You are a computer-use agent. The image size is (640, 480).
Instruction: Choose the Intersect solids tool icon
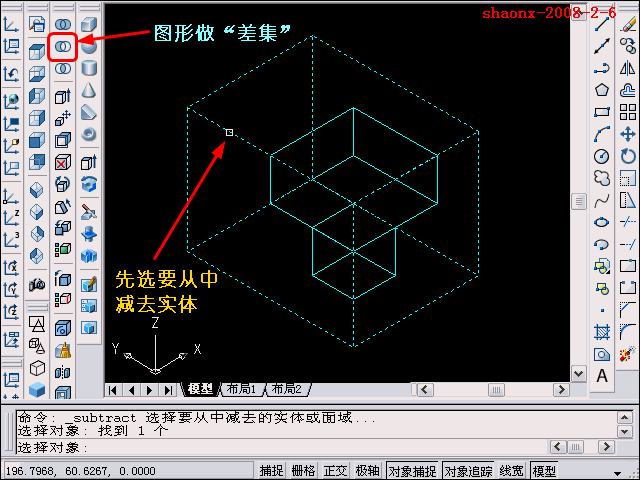62,69
